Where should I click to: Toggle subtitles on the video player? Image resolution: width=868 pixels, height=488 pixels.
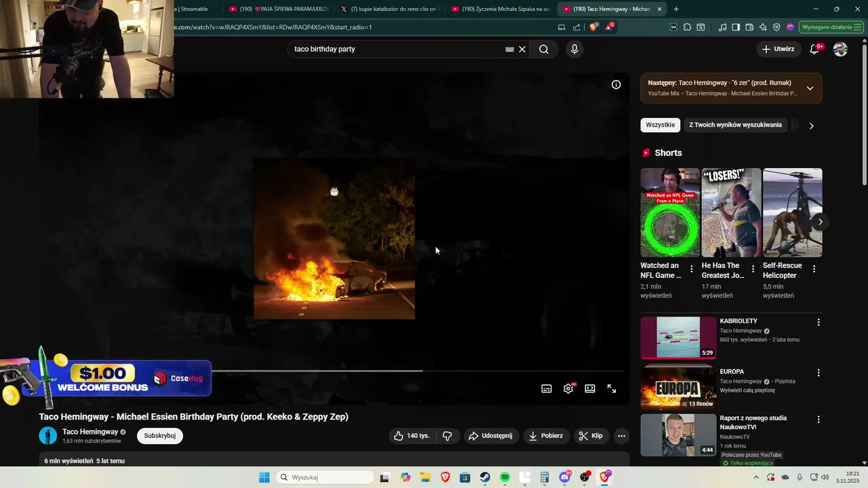547,388
